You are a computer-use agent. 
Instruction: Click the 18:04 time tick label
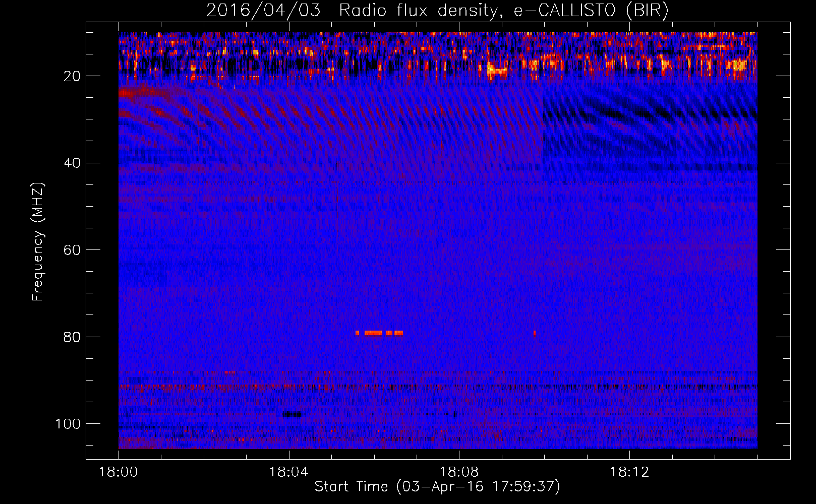pyautogui.click(x=288, y=472)
